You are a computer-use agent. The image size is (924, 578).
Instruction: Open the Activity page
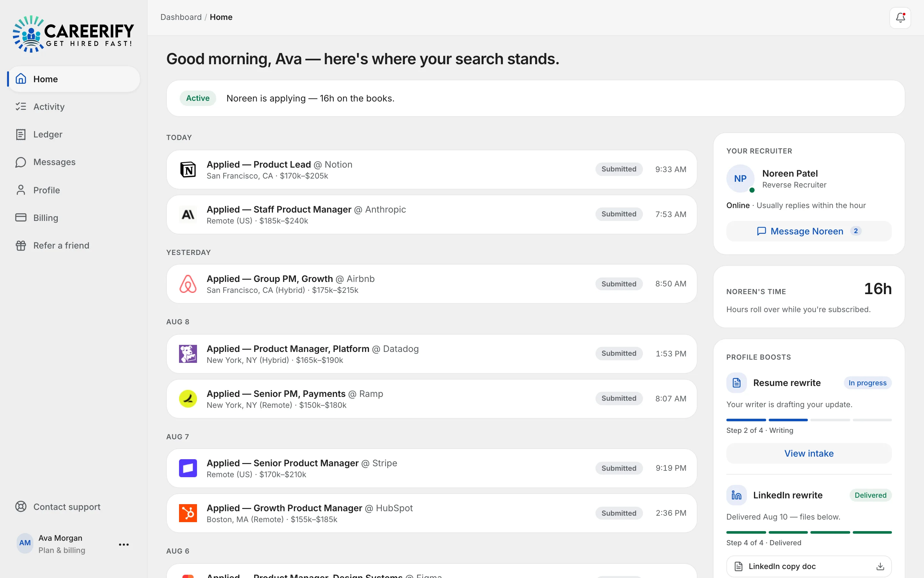[x=74, y=107]
